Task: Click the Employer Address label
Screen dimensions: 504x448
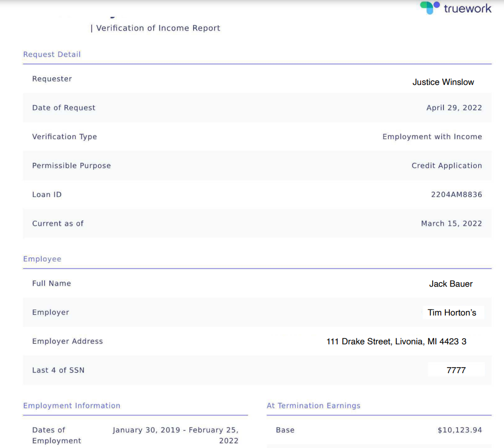Action: coord(68,341)
